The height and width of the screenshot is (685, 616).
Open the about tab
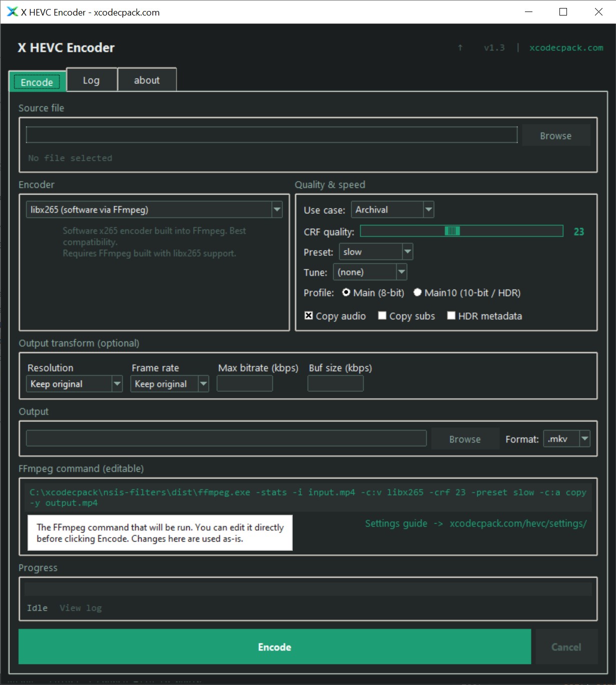[147, 80]
